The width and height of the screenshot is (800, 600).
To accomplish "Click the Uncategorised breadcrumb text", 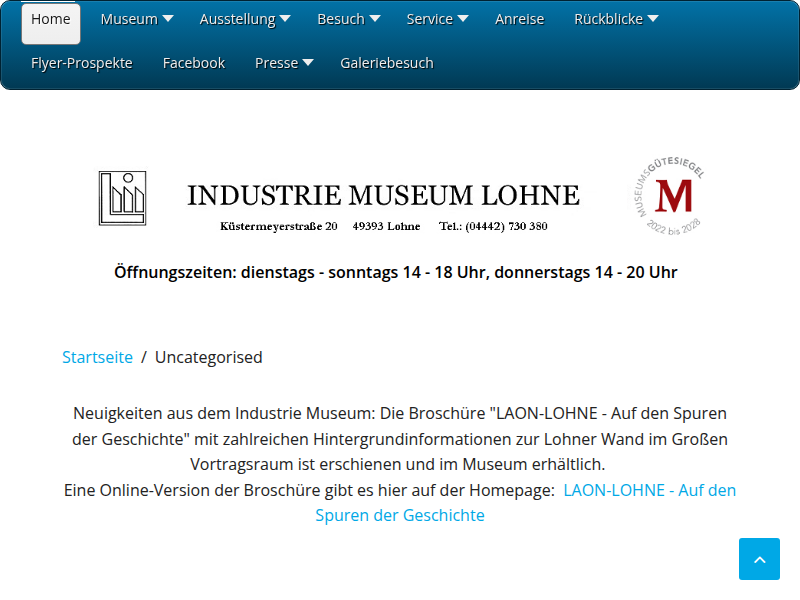I will [x=208, y=357].
